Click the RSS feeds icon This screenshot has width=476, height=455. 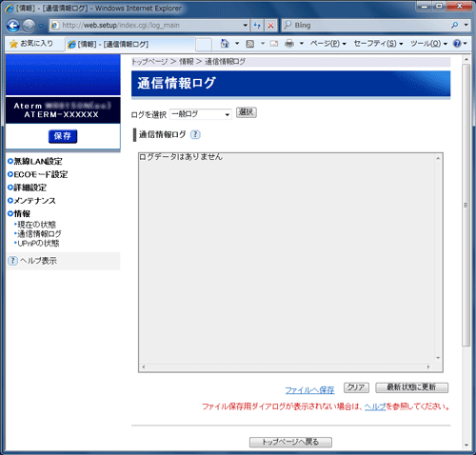point(250,44)
